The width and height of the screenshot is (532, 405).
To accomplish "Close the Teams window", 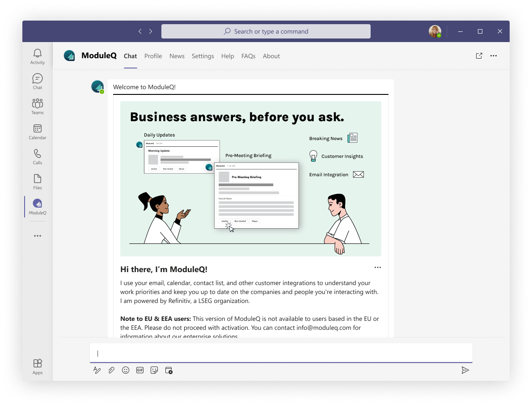I will pos(500,31).
